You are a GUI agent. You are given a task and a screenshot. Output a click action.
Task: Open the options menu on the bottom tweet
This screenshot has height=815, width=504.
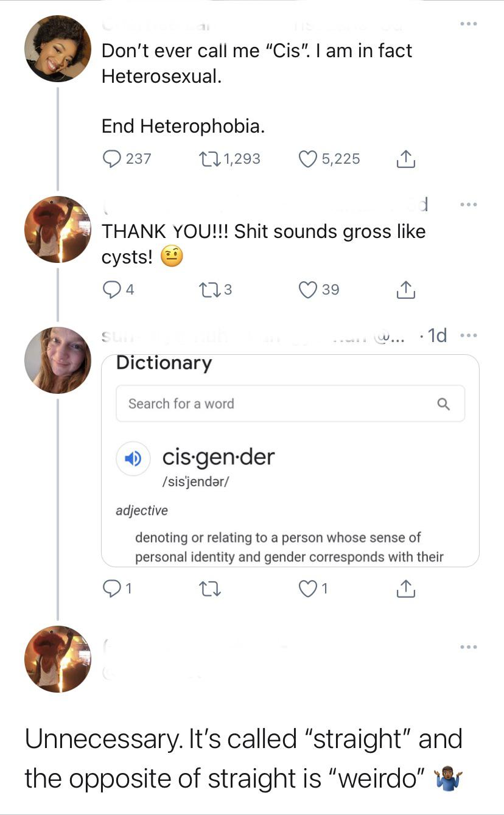tap(469, 646)
